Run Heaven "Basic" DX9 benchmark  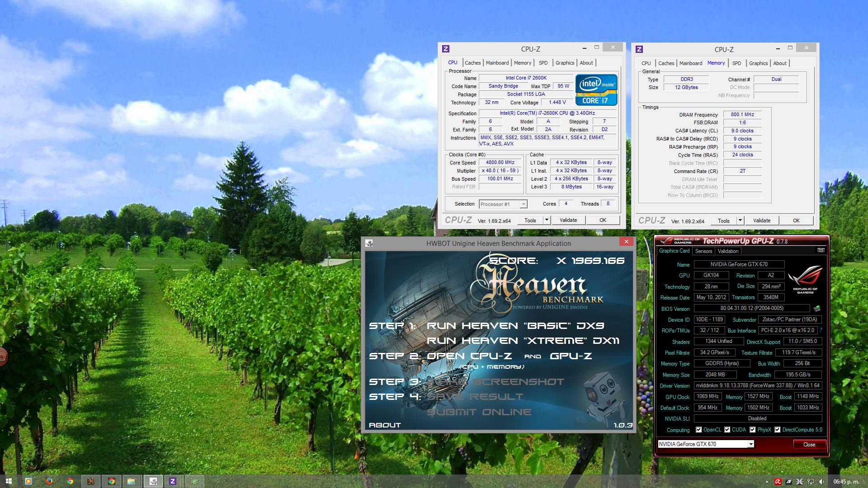tap(515, 326)
